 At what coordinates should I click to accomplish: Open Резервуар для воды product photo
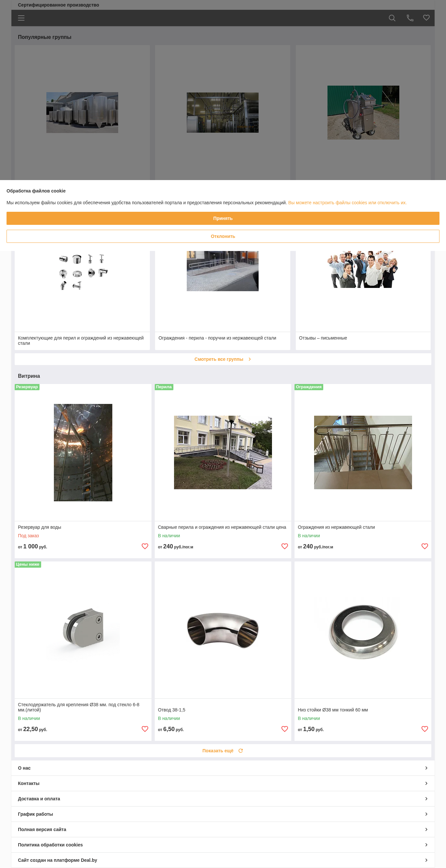[x=83, y=453]
